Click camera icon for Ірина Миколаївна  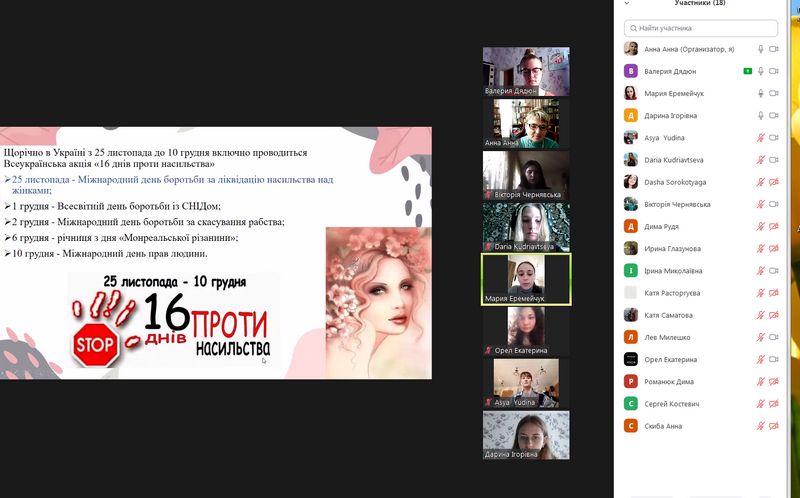click(773, 271)
